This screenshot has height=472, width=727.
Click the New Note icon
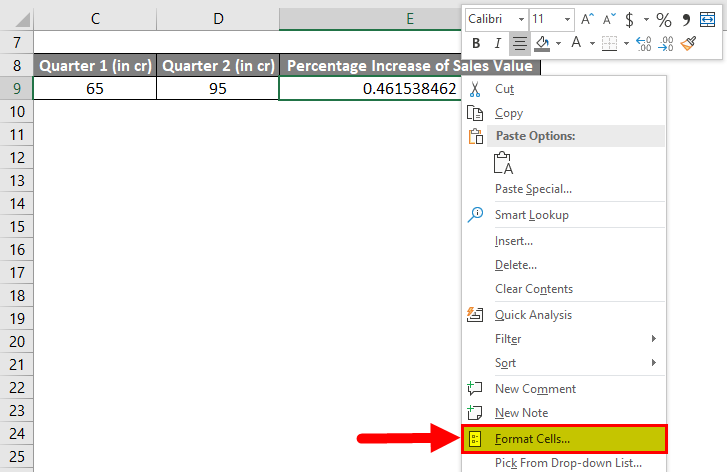475,413
